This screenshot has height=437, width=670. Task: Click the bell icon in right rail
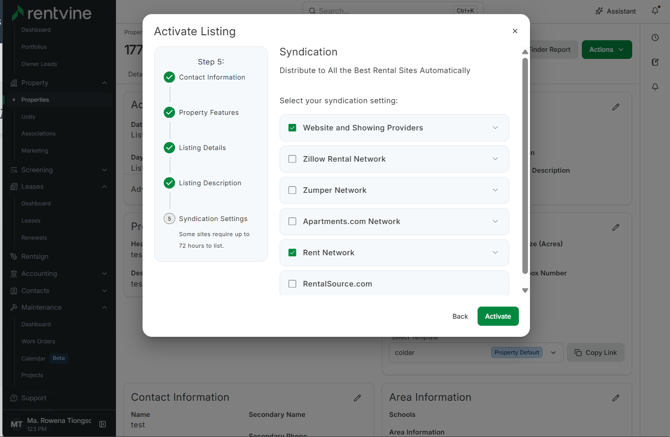tap(655, 87)
